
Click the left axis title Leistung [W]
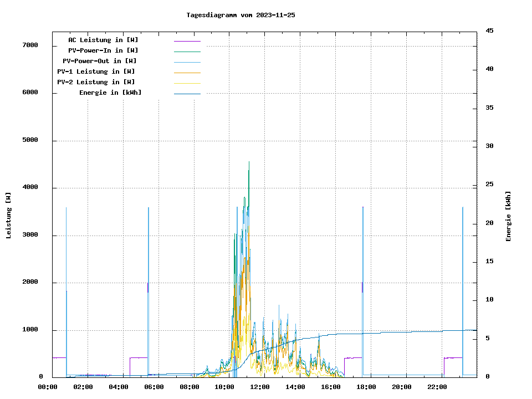[x=9, y=216]
